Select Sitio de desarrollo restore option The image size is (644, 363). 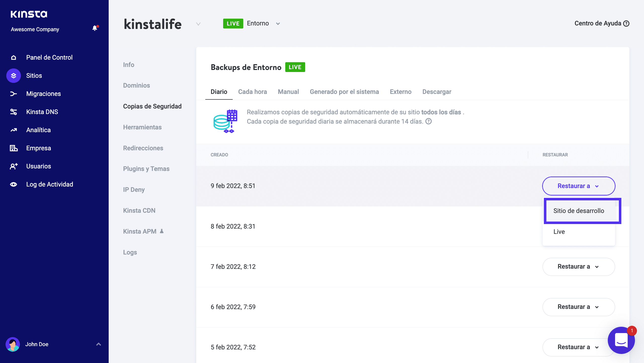(x=579, y=211)
